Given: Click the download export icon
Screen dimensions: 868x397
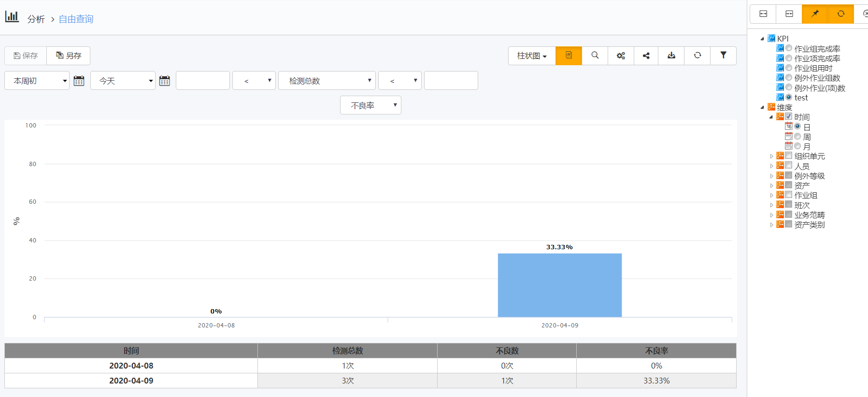Looking at the screenshot, I should click(671, 56).
